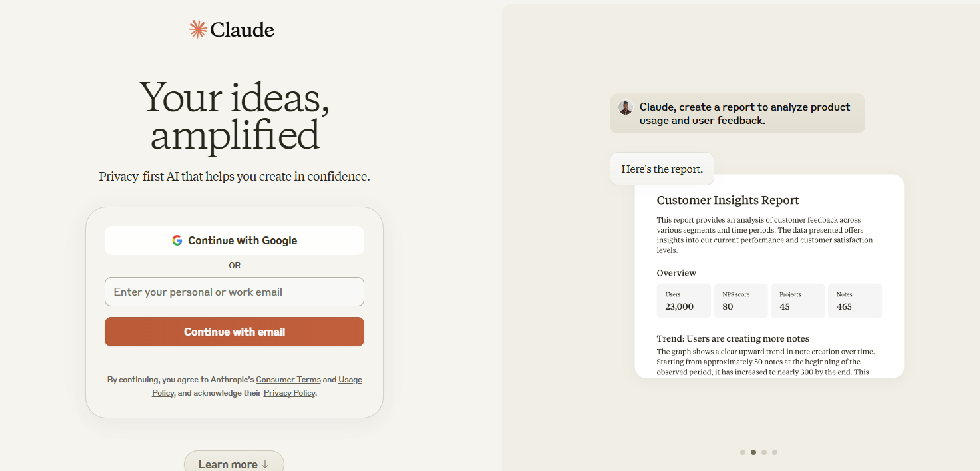Select the second carousel dot
The height and width of the screenshot is (471, 980).
coord(753,452)
